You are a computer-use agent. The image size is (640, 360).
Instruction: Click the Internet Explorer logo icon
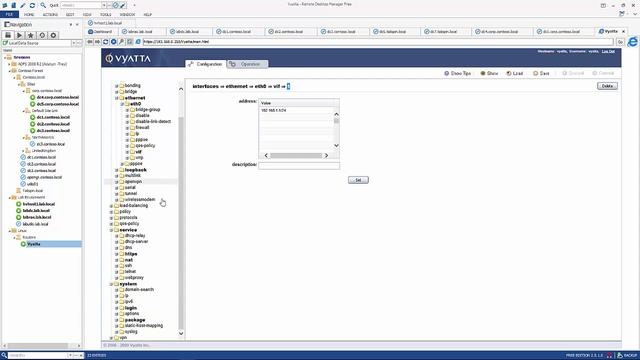(x=632, y=42)
